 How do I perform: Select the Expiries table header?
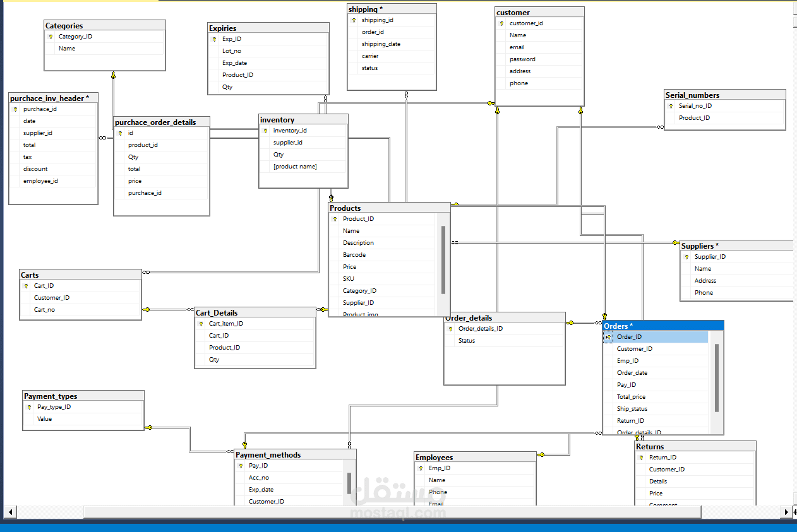pyautogui.click(x=268, y=28)
